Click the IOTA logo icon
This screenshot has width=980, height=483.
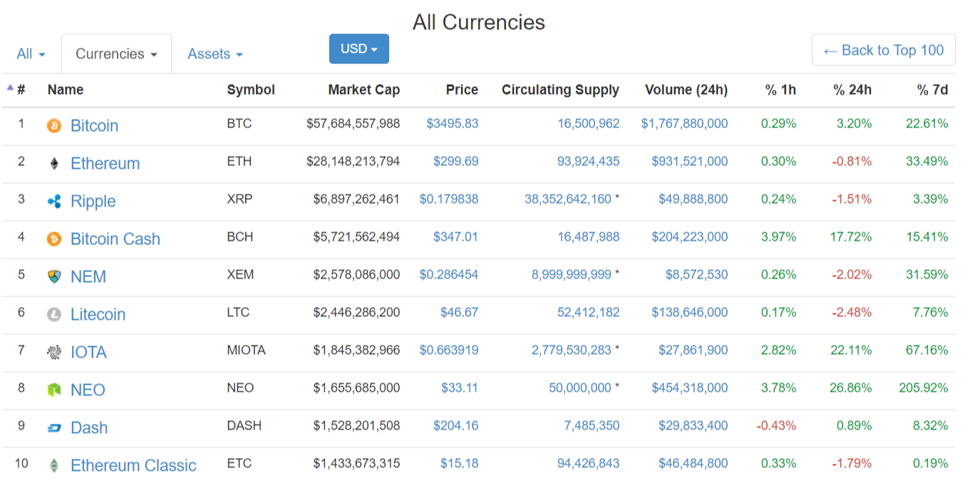54,353
